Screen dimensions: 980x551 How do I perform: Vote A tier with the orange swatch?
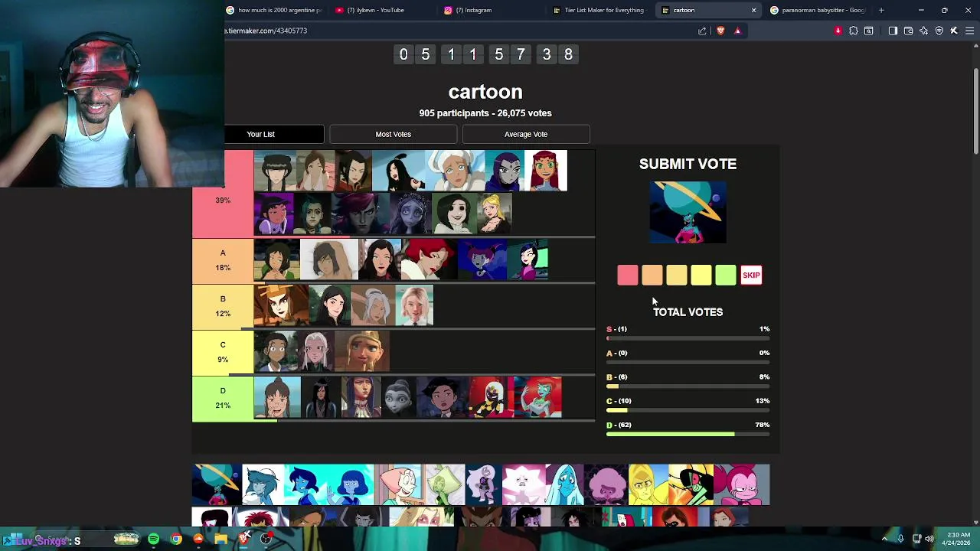click(x=652, y=275)
